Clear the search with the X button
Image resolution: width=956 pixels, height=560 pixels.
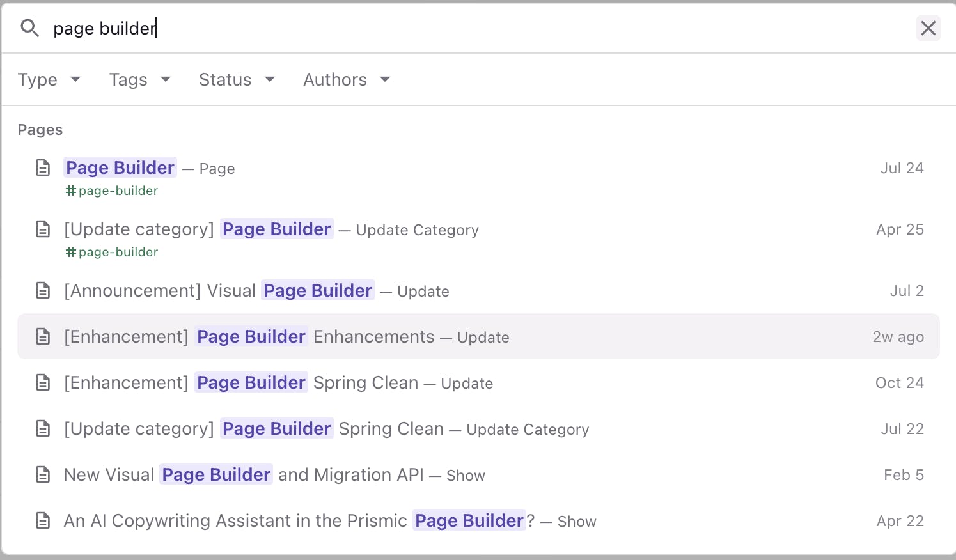(x=928, y=28)
